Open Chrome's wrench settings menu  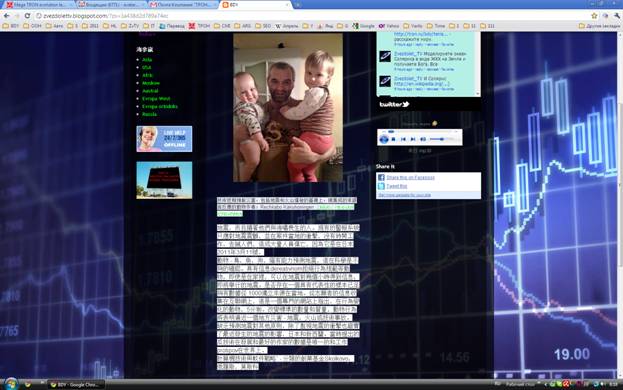click(x=617, y=16)
